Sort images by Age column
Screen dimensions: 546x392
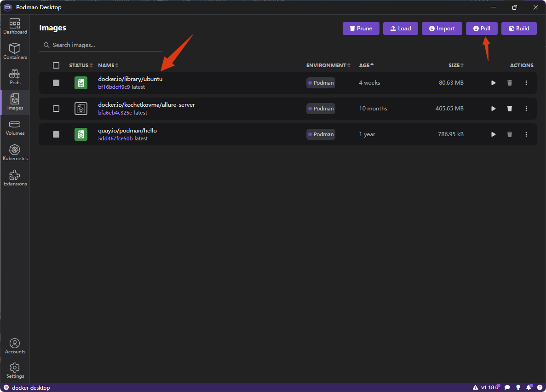tap(366, 65)
